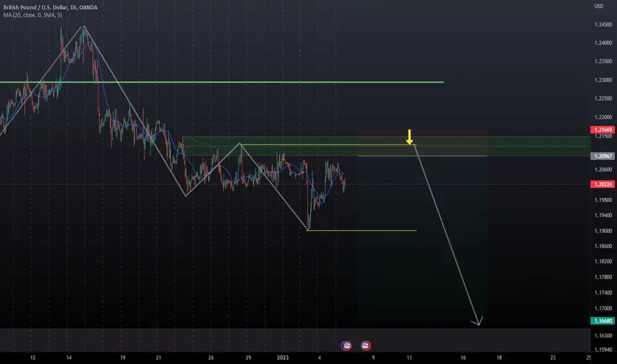This screenshot has height=364, width=617.
Task: Click the 1.22000 price axis label
Action: (x=603, y=117)
